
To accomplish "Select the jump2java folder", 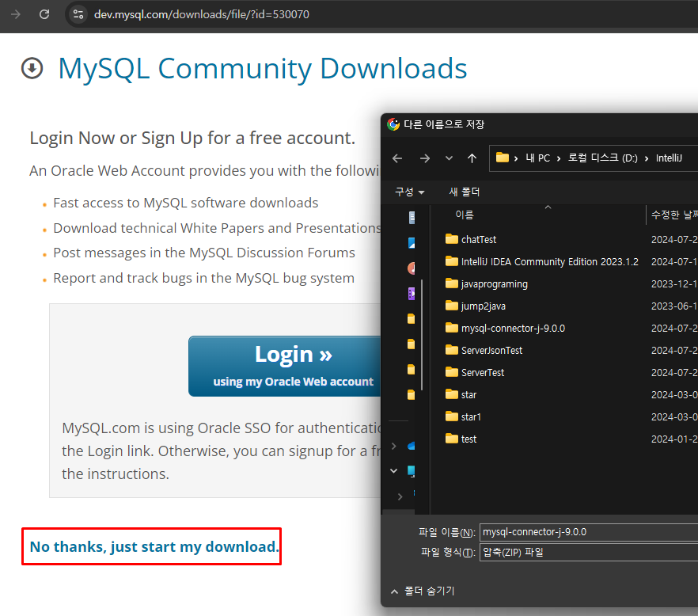I will click(x=483, y=306).
